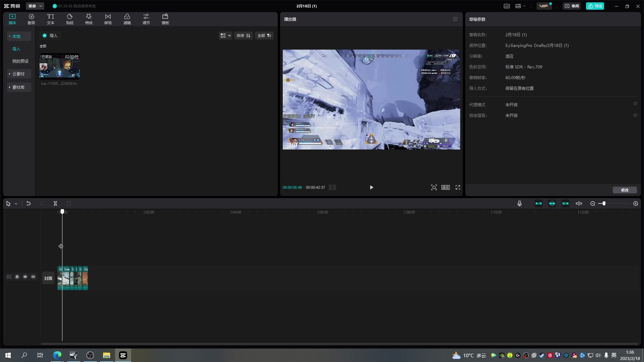Split the clip at playhead
This screenshot has height=362, width=644.
tap(55, 203)
